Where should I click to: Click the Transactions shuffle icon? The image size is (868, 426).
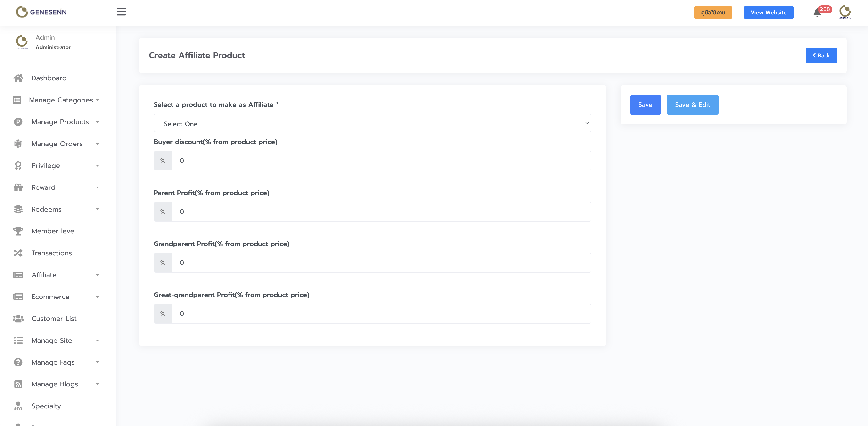tap(18, 253)
